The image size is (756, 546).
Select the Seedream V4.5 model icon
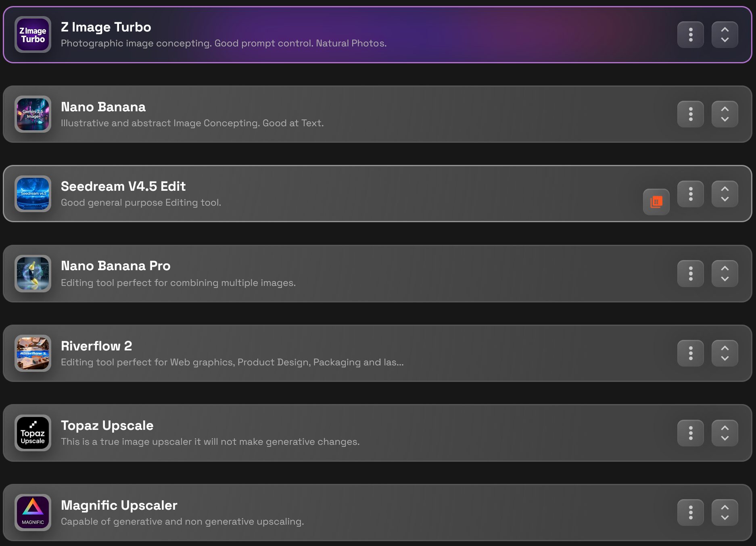tap(33, 194)
